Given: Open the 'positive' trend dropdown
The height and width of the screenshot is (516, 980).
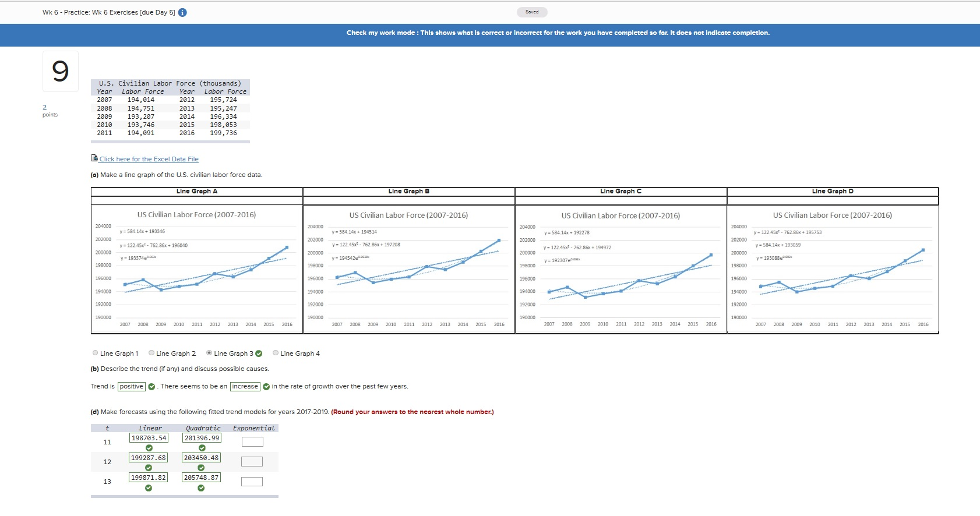Looking at the screenshot, I should (x=132, y=387).
